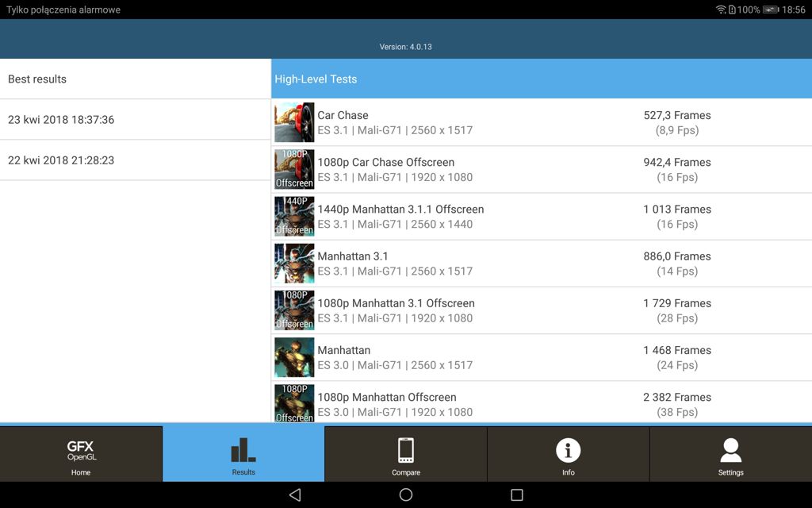The height and width of the screenshot is (508, 812).
Task: Open the Info tab
Action: [568, 455]
